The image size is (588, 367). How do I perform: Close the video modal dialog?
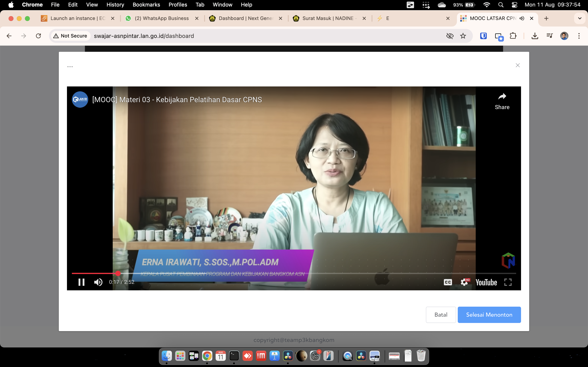(x=518, y=65)
